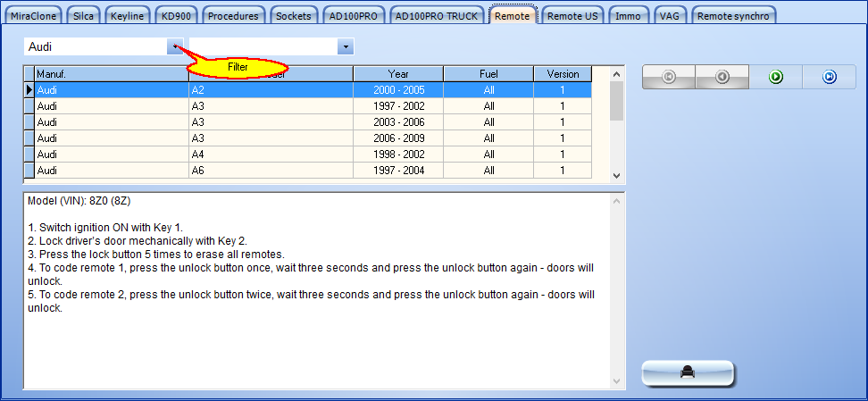Switch to the Remote synchro tab
Image resolution: width=868 pixels, height=401 pixels.
click(x=733, y=16)
